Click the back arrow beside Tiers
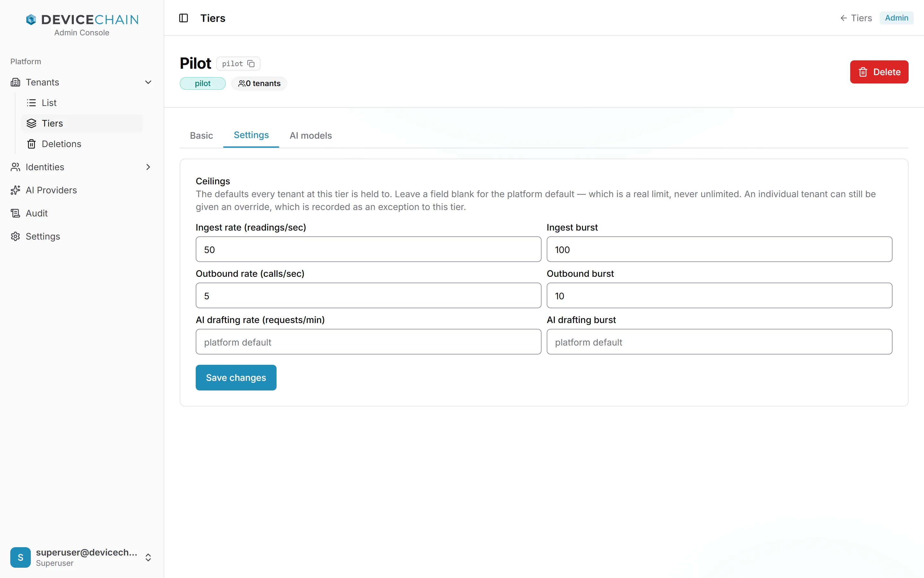Viewport: 924px width, 578px height. 844,18
